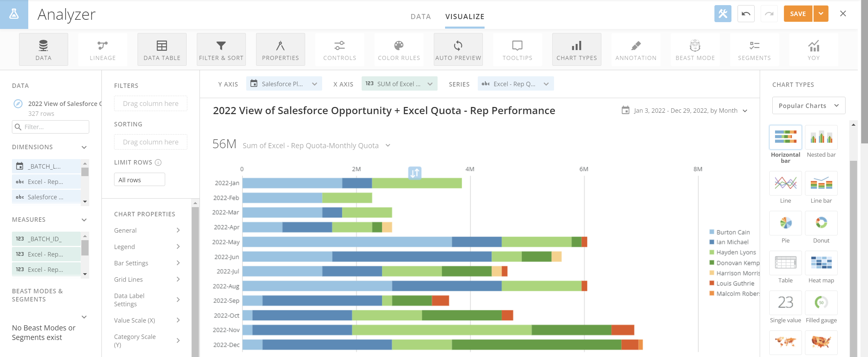Image resolution: width=868 pixels, height=357 pixels.
Task: Open the LINEAGE tool
Action: [x=102, y=49]
